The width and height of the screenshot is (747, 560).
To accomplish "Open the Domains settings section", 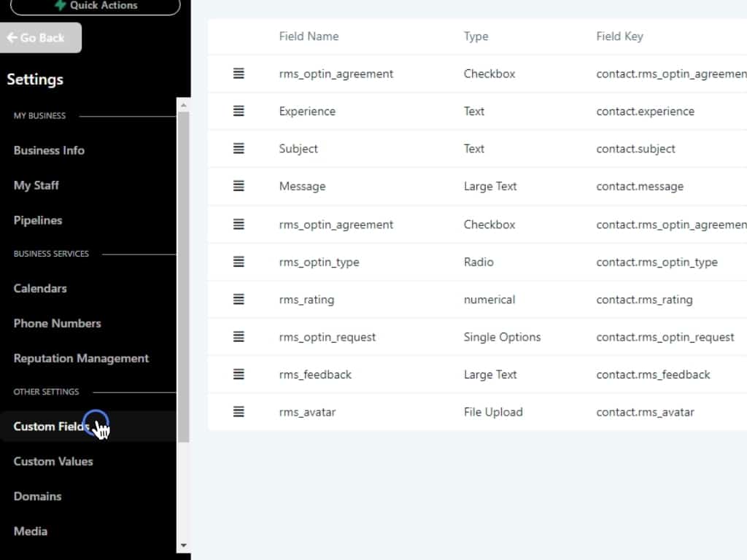I will [37, 496].
